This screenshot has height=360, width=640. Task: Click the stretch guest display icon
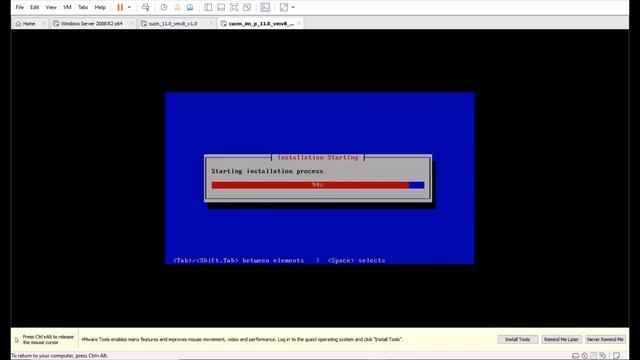pos(284,7)
